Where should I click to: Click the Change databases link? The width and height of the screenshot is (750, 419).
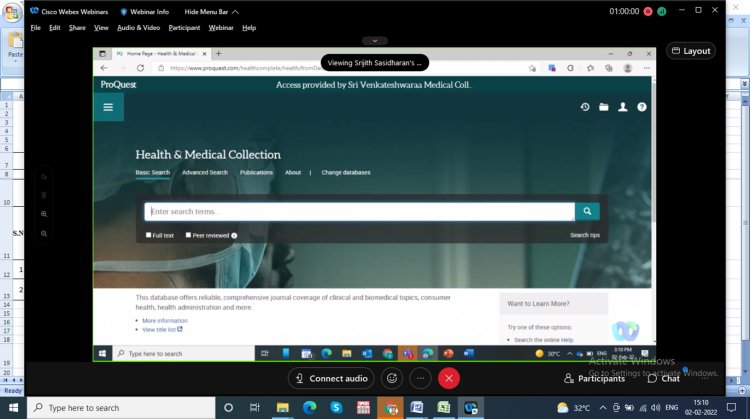click(x=346, y=172)
